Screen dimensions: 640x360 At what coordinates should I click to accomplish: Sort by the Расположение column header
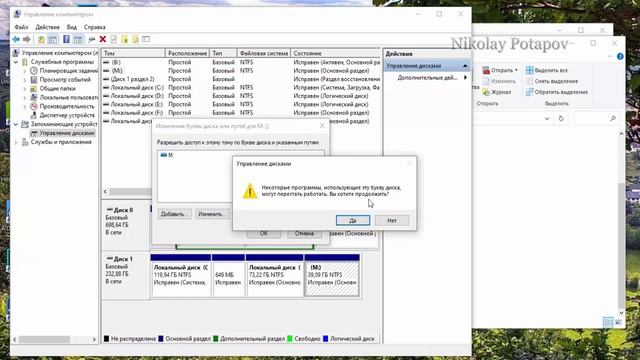(x=187, y=53)
